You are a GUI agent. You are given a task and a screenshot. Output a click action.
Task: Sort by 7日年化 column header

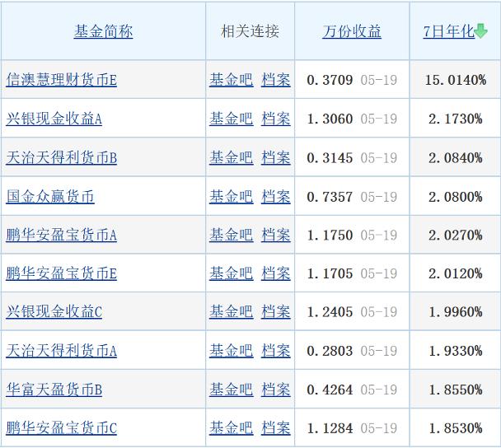click(448, 31)
